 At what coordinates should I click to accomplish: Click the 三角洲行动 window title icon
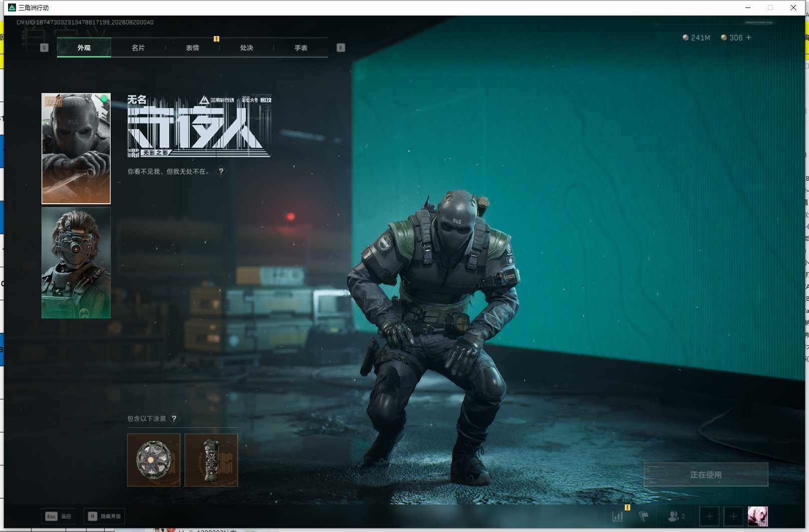tap(12, 8)
